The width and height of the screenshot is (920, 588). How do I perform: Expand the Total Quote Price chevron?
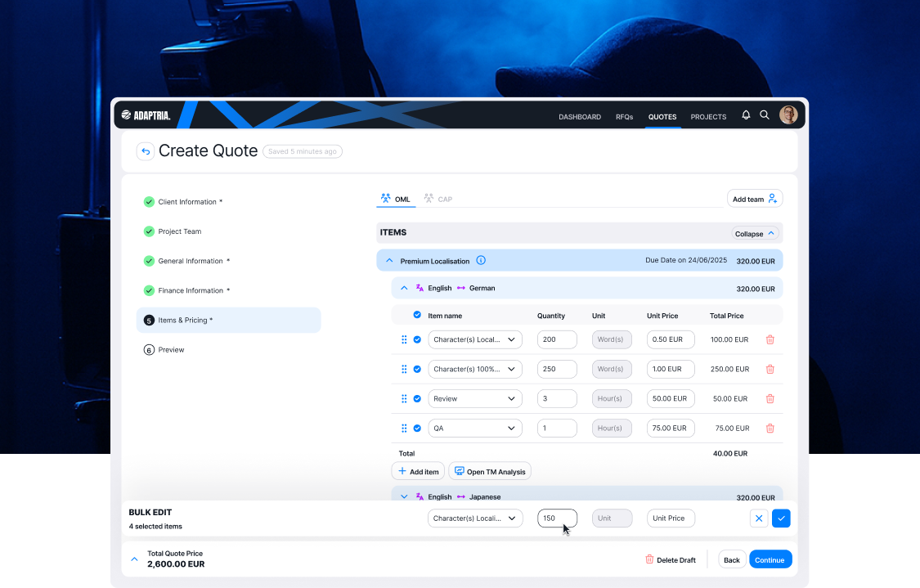[134, 559]
